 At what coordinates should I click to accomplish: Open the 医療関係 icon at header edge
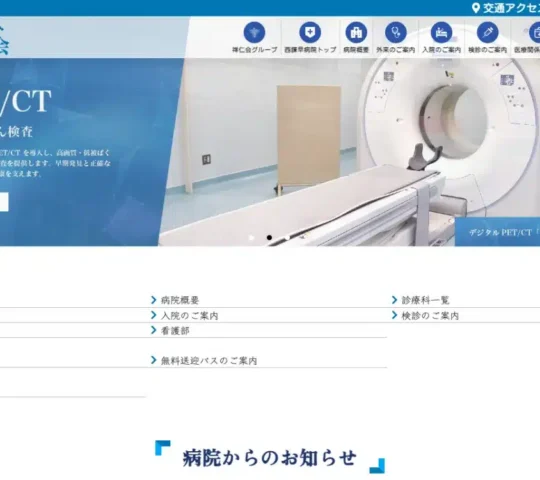point(534,32)
